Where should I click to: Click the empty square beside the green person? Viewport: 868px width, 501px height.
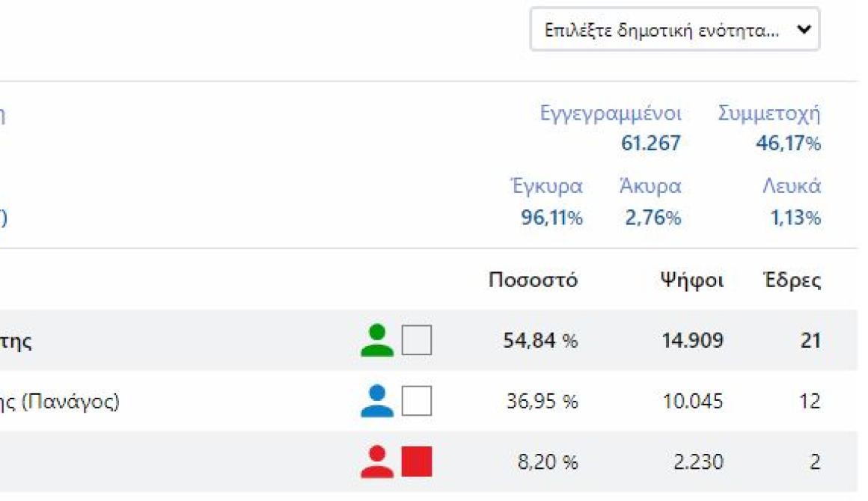[417, 341]
